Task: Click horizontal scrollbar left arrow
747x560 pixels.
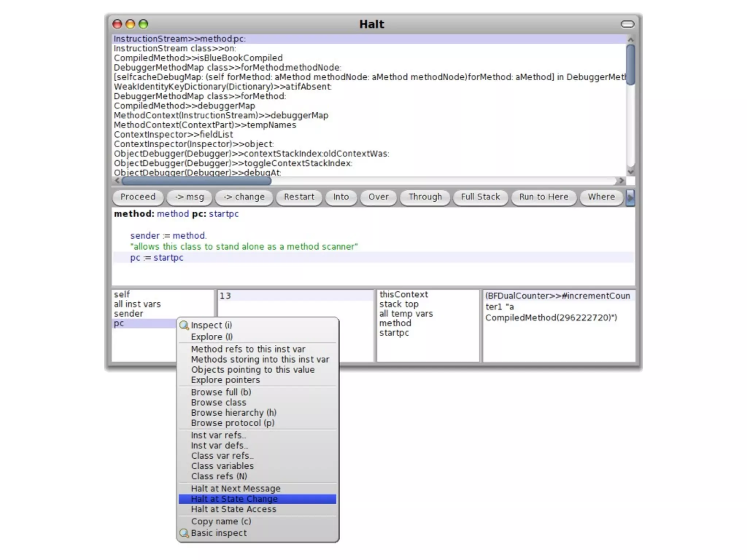Action: tap(117, 180)
